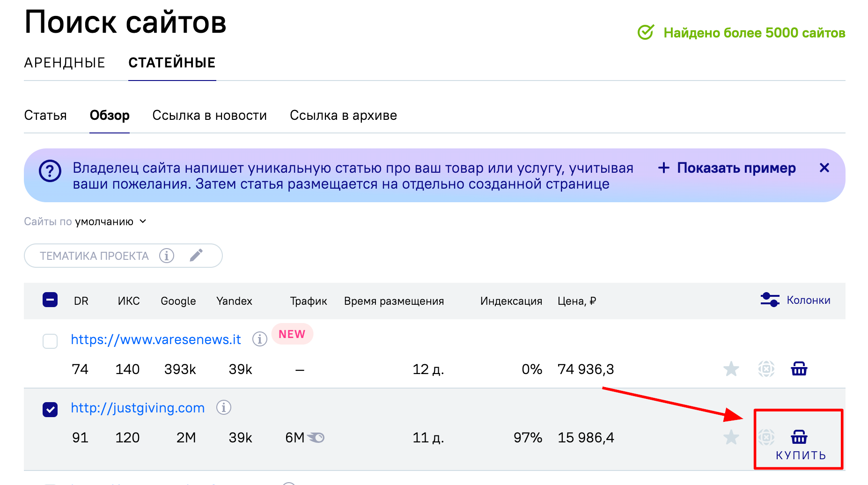This screenshot has height=485, width=868.
Task: Click the traffic source icon beside 6M
Action: point(316,438)
